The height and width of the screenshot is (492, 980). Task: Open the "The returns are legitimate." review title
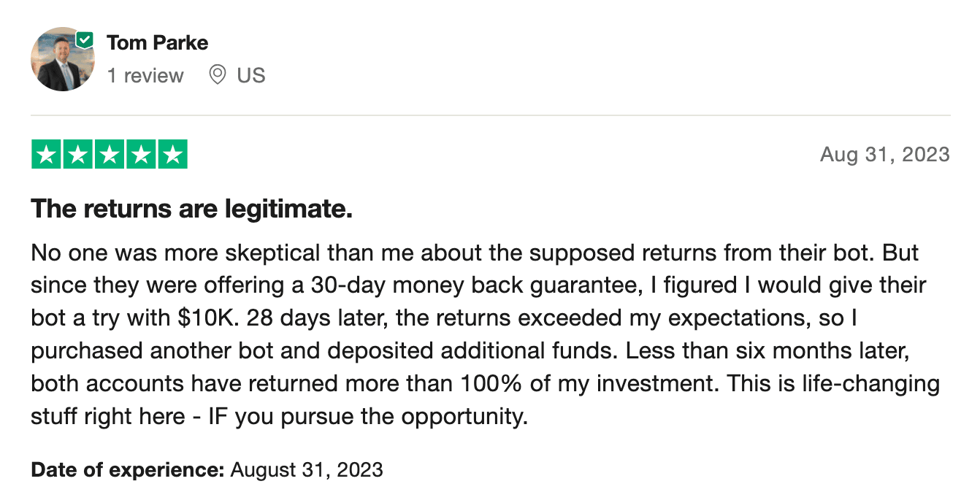pyautogui.click(x=191, y=210)
